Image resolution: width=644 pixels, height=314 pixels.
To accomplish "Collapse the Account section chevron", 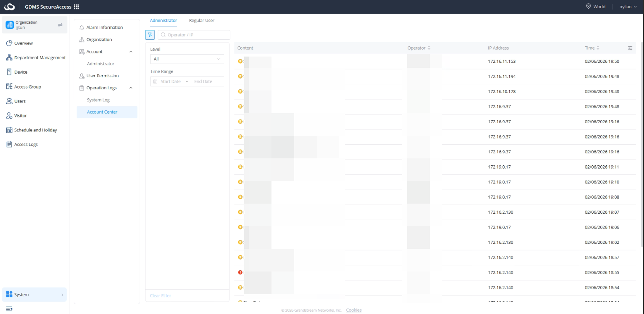I will point(131,51).
